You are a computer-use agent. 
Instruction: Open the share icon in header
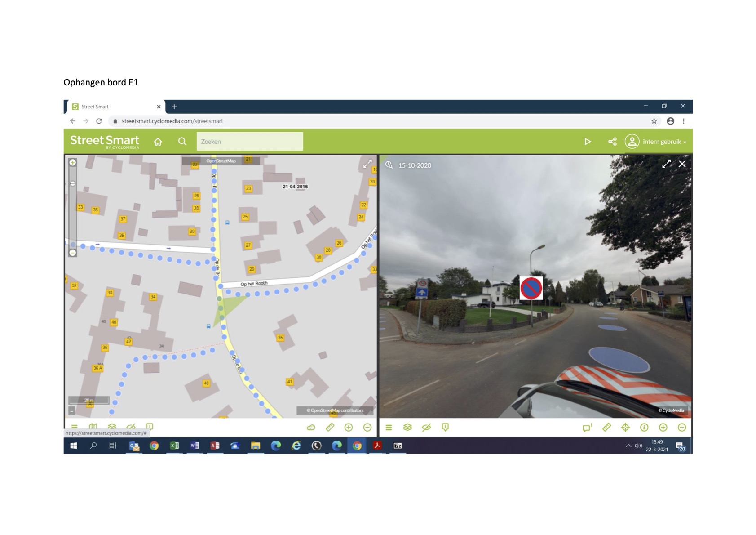[x=612, y=142]
